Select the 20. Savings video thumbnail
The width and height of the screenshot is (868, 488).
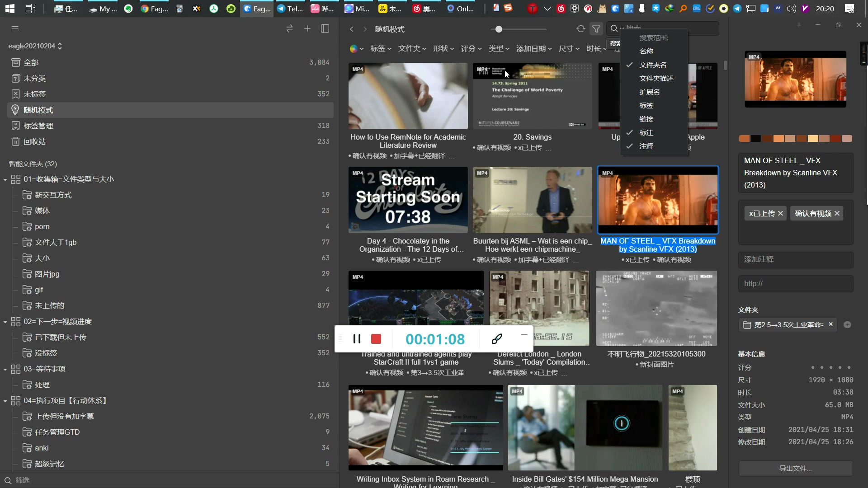point(532,96)
